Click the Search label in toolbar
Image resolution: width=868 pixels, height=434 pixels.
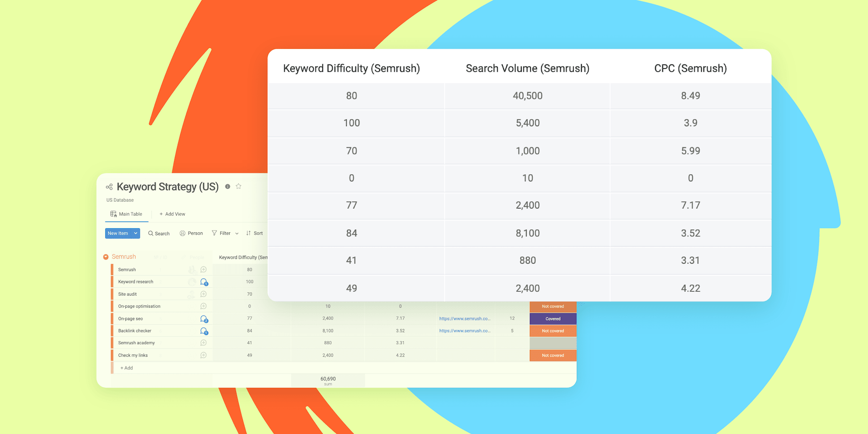pyautogui.click(x=162, y=234)
